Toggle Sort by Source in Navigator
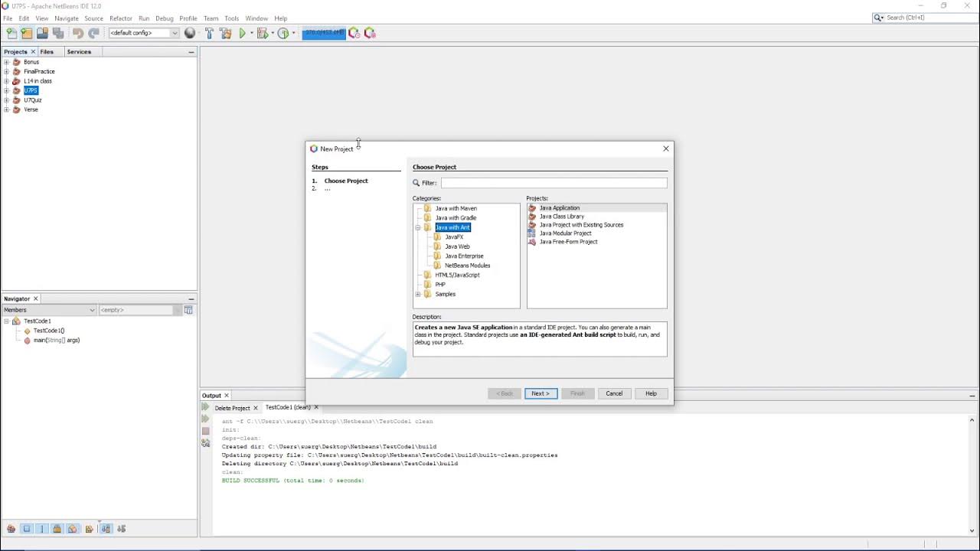 pos(121,529)
